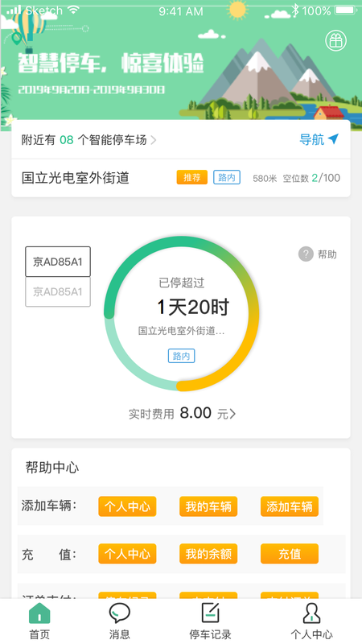The image size is (362, 644).
Task: Tap the 智慧停车 promotional banner
Action: [x=181, y=66]
